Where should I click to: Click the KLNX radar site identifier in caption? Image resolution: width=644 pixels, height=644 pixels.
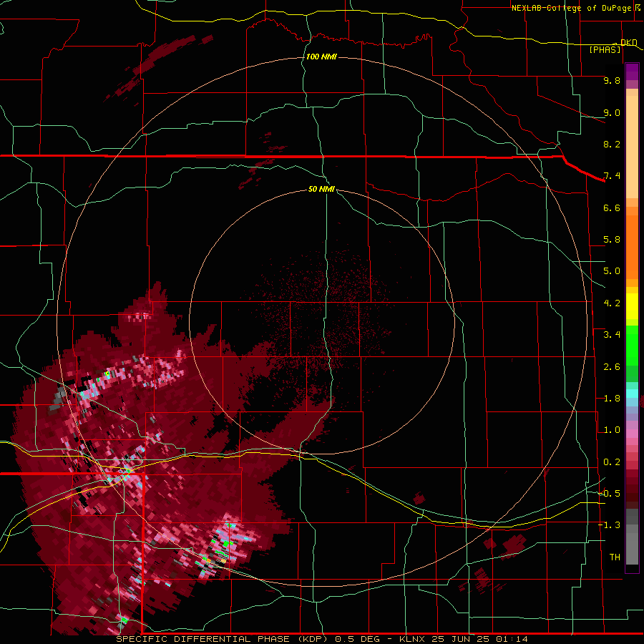(412, 639)
